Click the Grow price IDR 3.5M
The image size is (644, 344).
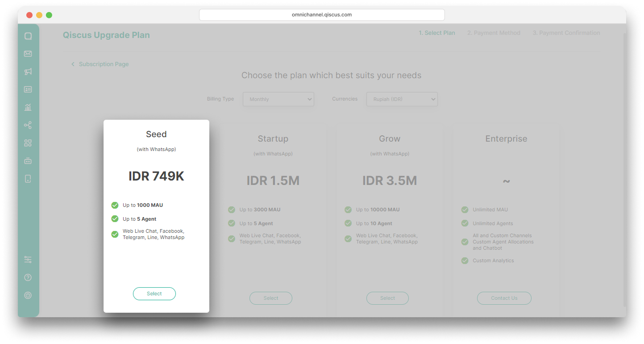click(390, 180)
